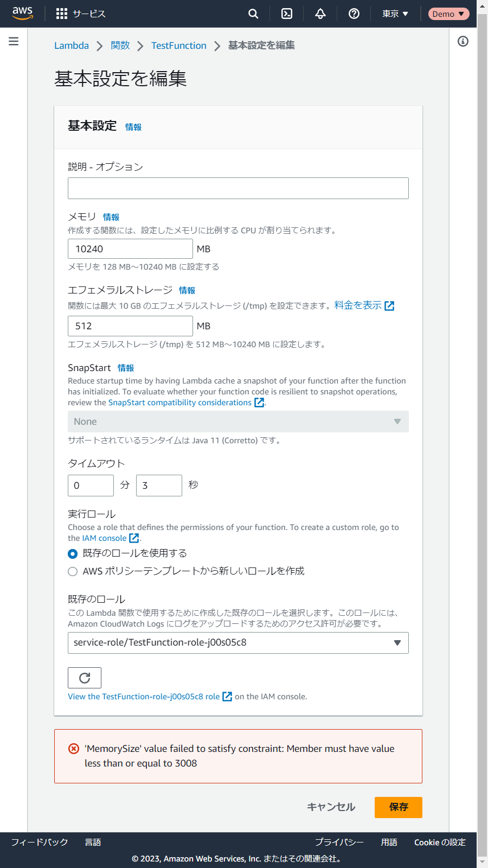Open the Demo account dropdown

point(448,14)
